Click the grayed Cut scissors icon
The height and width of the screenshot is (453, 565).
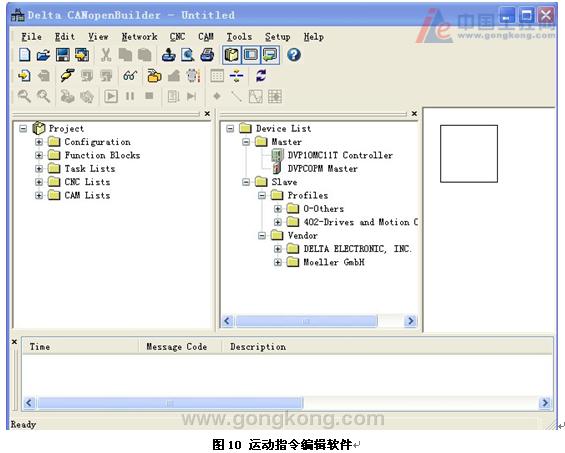pyautogui.click(x=106, y=55)
